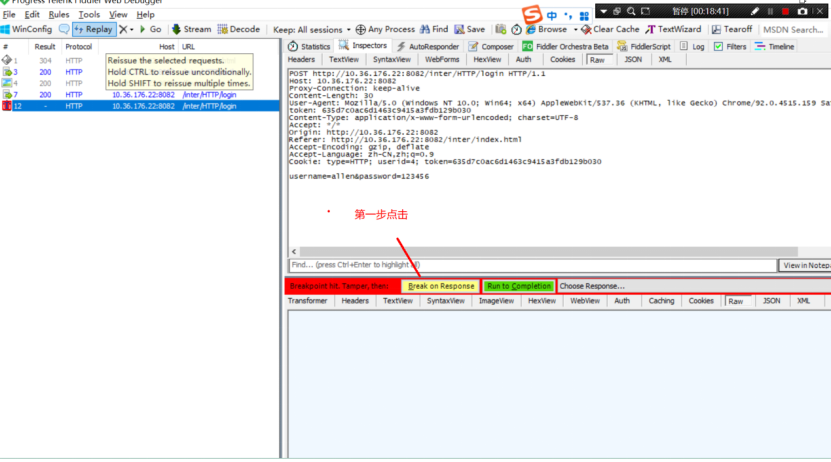Open the File menu
The image size is (831, 462).
click(9, 14)
